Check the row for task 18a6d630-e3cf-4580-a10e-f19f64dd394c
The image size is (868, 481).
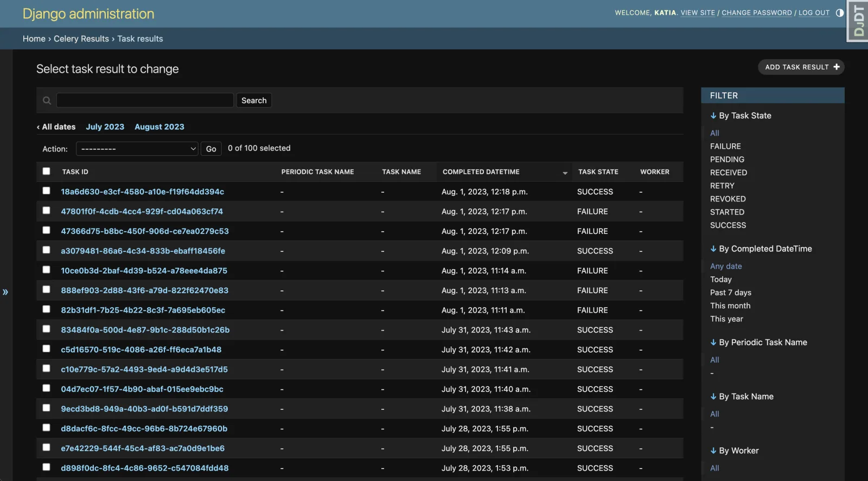[46, 191]
